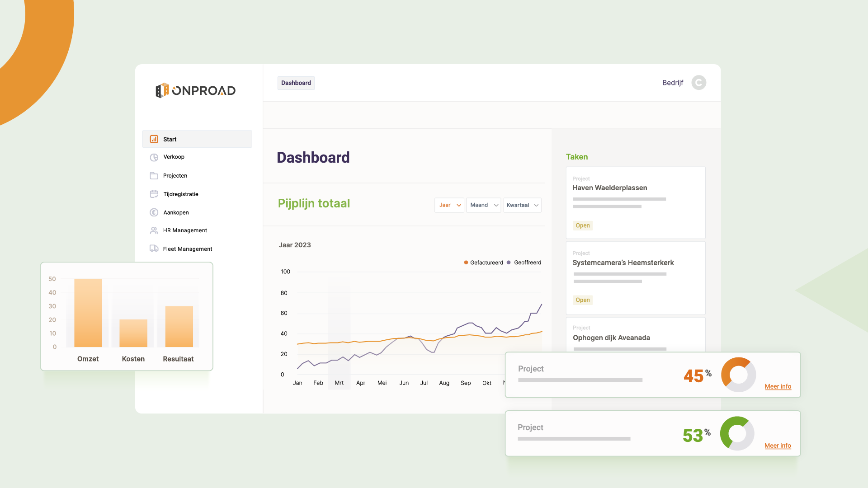Click the user avatar next to Bedrijf
The height and width of the screenshot is (488, 868).
tap(698, 83)
